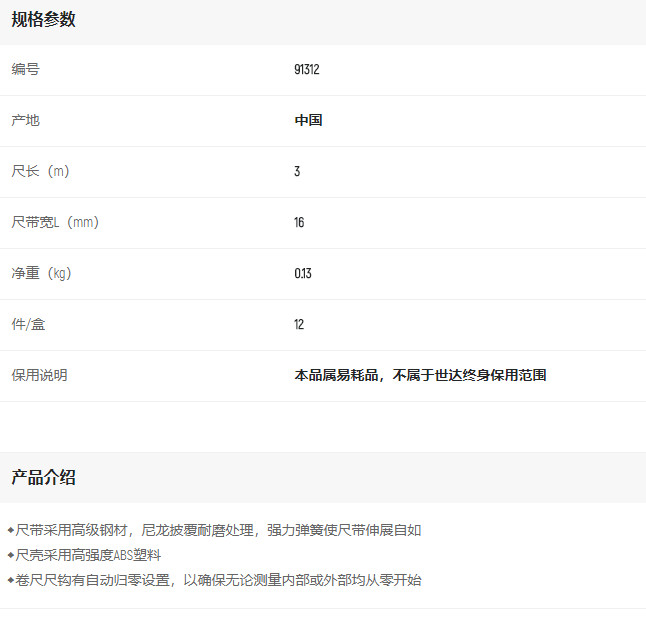
Task: Click the product number 91312
Action: pyautogui.click(x=306, y=70)
